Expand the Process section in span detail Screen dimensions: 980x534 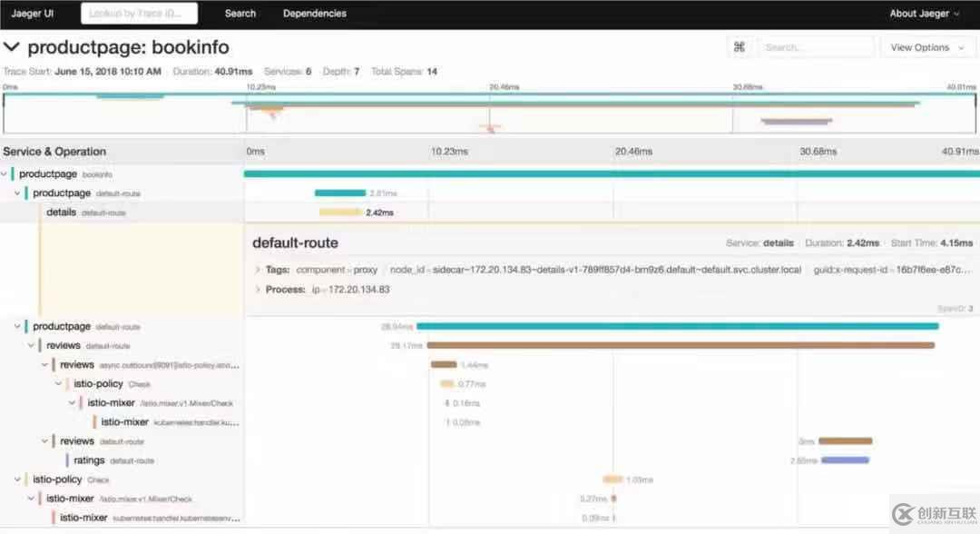click(257, 290)
